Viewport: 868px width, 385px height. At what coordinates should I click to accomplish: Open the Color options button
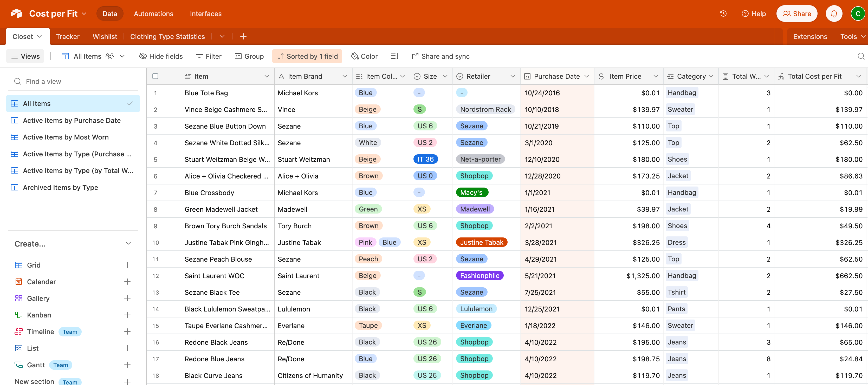364,56
